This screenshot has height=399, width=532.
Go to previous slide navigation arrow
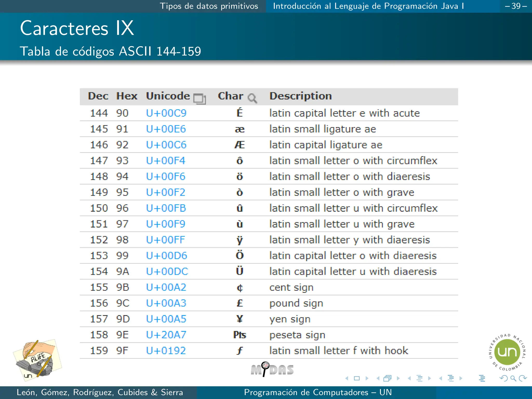tap(347, 378)
